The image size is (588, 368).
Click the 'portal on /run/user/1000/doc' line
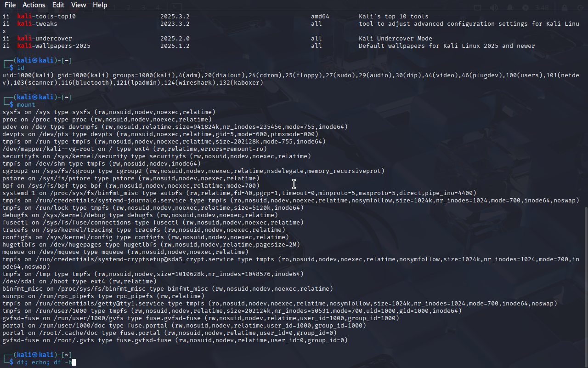click(x=184, y=326)
